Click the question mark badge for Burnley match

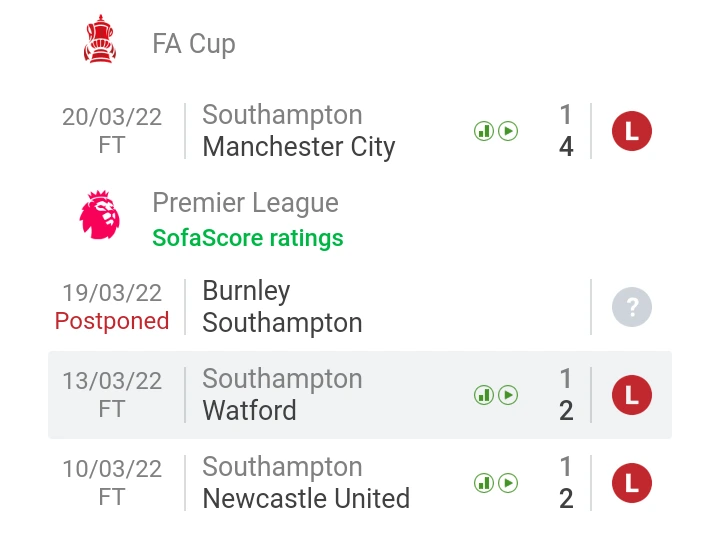click(632, 307)
